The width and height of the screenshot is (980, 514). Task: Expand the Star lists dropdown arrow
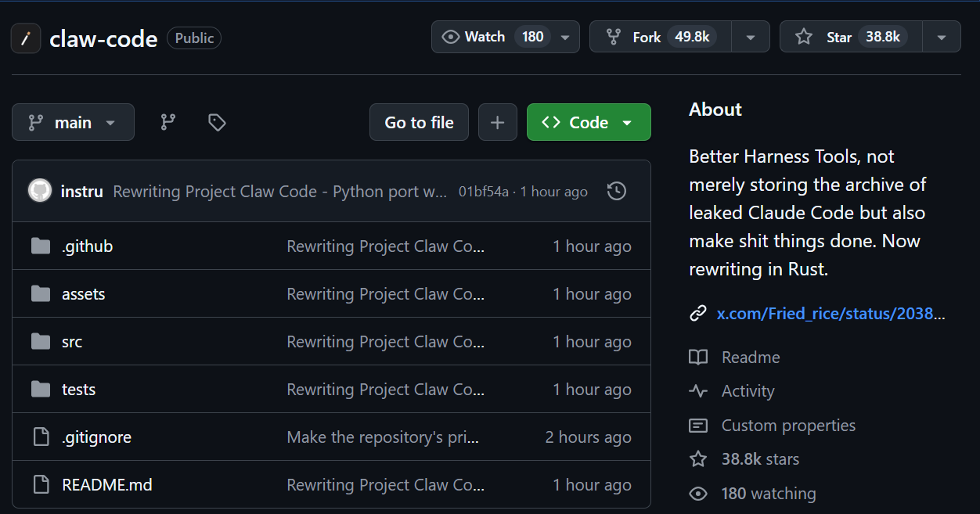[x=942, y=37]
